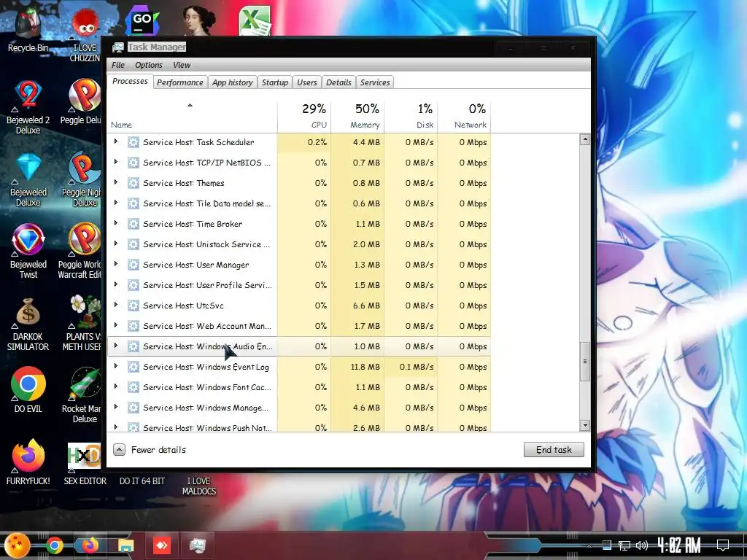Click the red arrow app in taskbar
The image size is (747, 560).
click(x=162, y=545)
